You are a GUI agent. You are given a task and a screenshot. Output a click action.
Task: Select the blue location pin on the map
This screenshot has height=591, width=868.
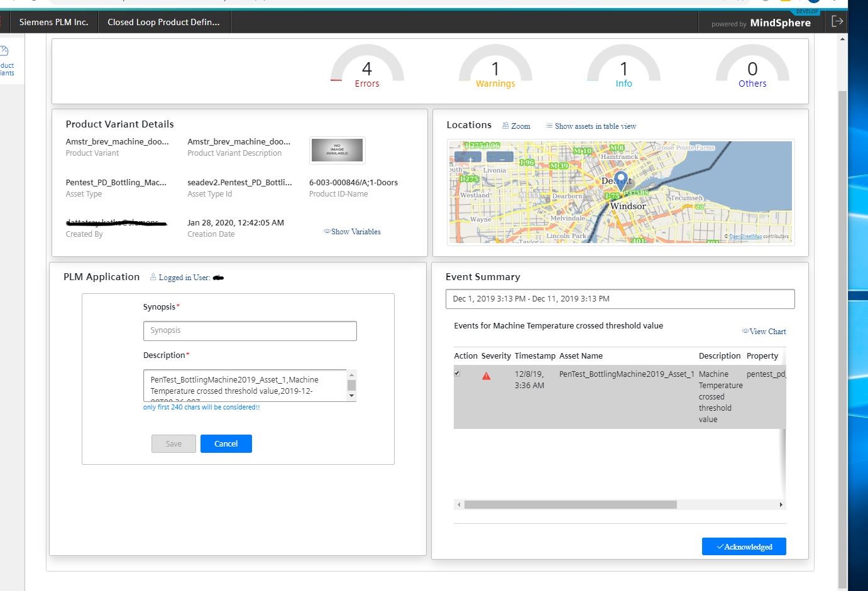click(620, 180)
